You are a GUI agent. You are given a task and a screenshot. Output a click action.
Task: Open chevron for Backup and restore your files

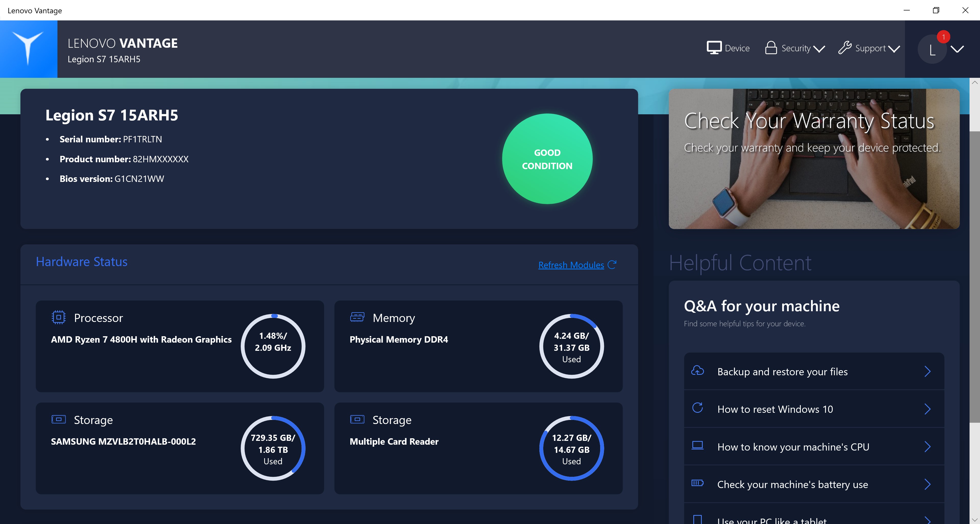(x=927, y=371)
